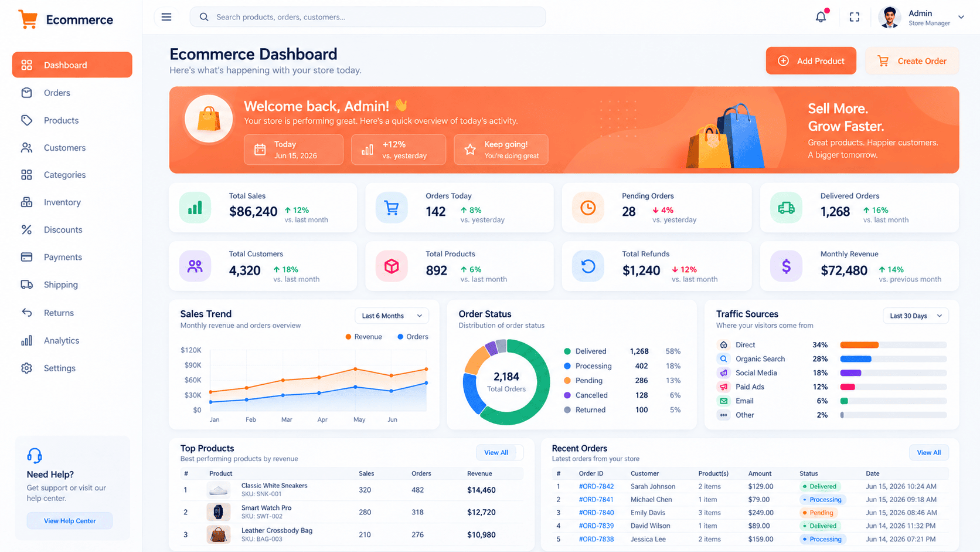This screenshot has width=980, height=552.
Task: Click the Monthly Revenue dollar icon
Action: click(x=786, y=266)
